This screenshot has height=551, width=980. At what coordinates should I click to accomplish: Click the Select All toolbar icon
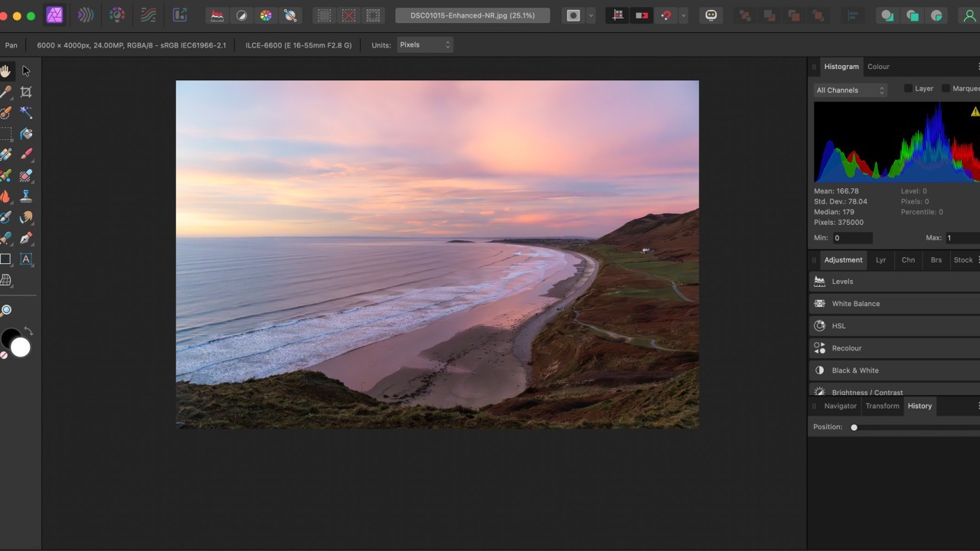(325, 15)
